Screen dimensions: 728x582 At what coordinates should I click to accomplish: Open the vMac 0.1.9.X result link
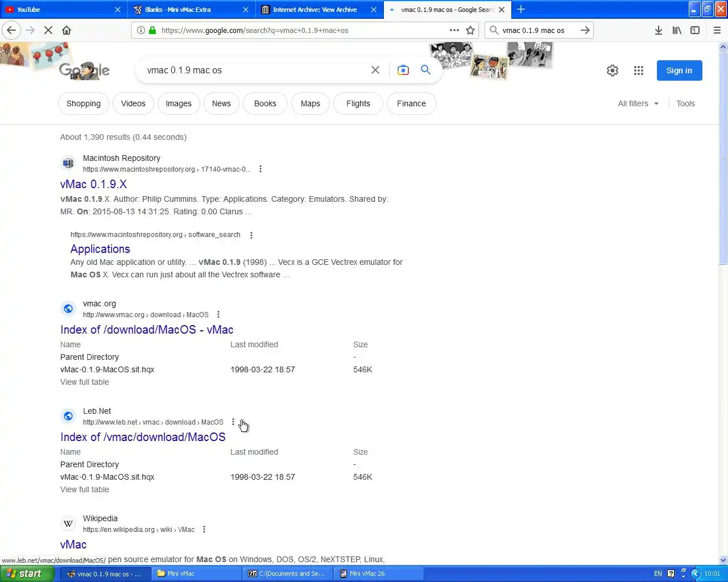click(93, 184)
